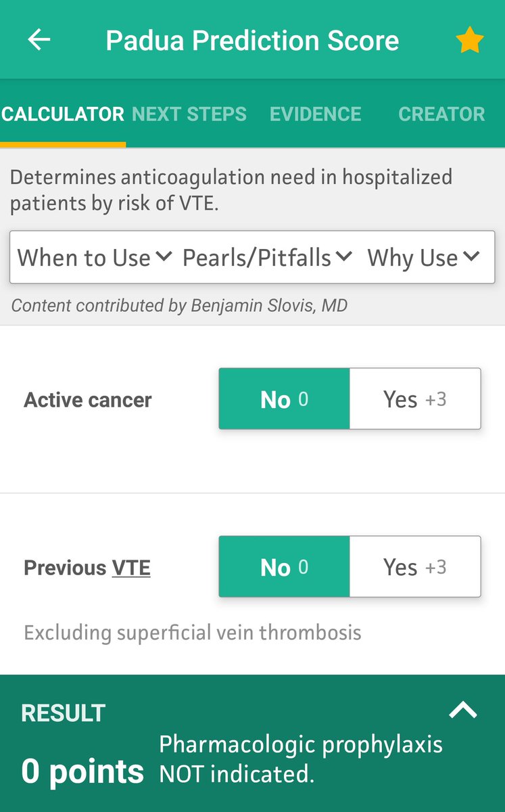Select Yes +3 for Previous VTE
The image size is (505, 812).
[414, 567]
